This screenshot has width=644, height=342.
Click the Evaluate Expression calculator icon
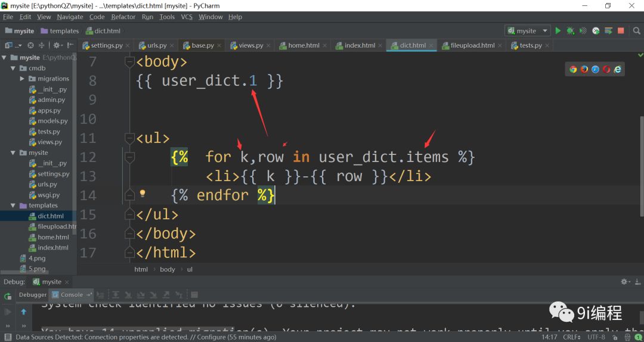(x=194, y=295)
